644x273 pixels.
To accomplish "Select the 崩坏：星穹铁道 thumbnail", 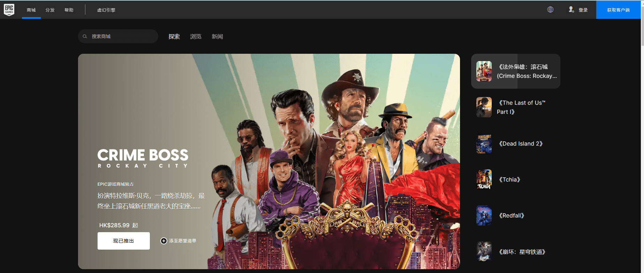I will coord(484,252).
